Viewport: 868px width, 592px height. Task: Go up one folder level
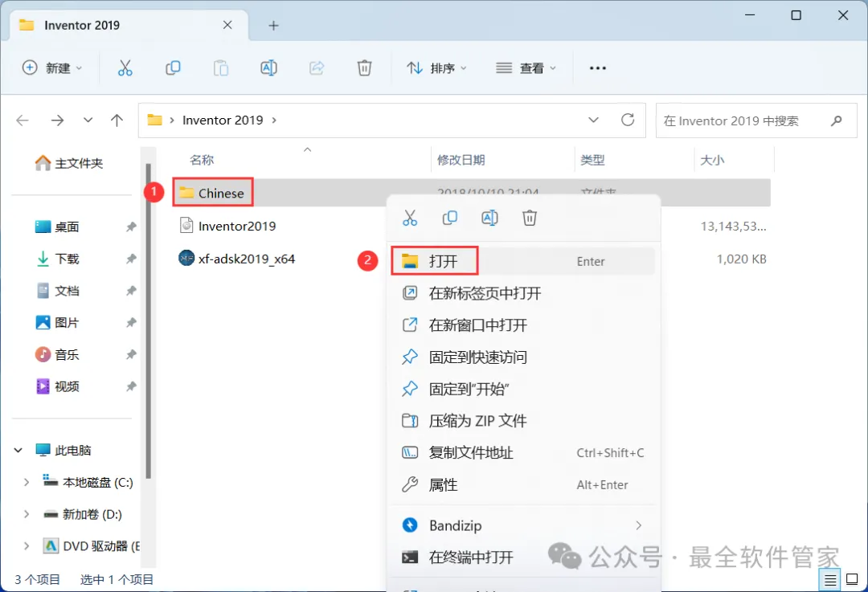tap(117, 120)
